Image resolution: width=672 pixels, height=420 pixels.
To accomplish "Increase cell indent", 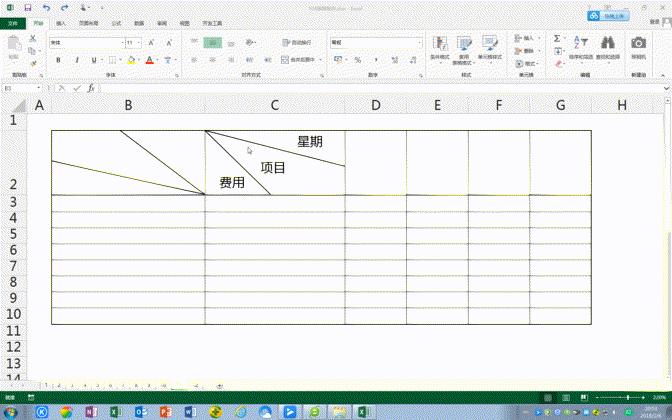I will pos(268,60).
